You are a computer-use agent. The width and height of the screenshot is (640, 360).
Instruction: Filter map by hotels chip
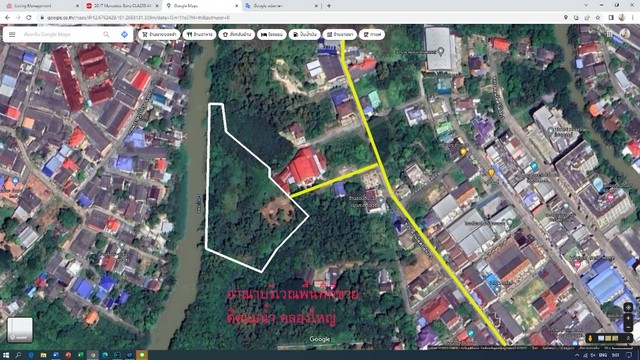271,35
